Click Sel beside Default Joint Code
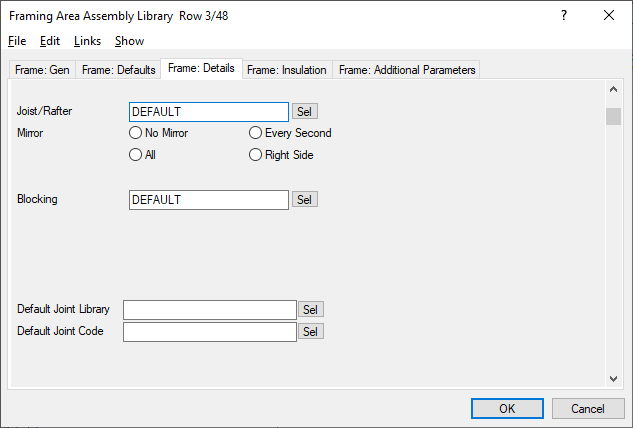 point(310,331)
